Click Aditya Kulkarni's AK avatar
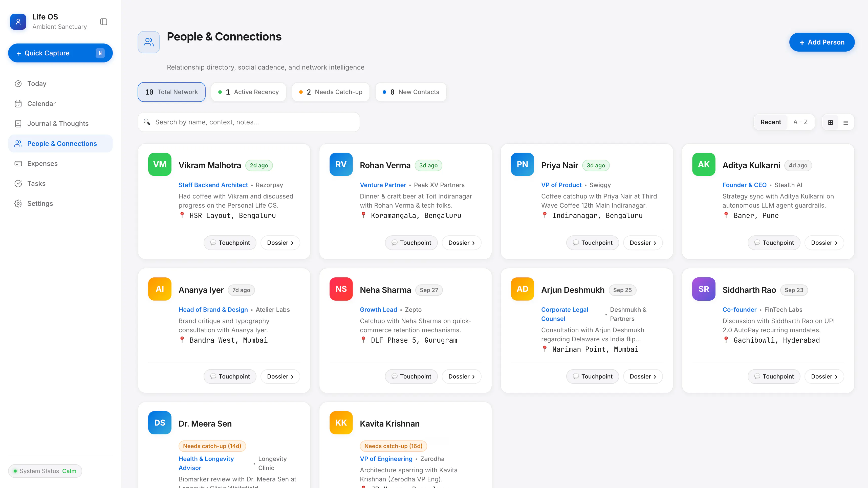This screenshot has height=488, width=868. click(x=704, y=164)
